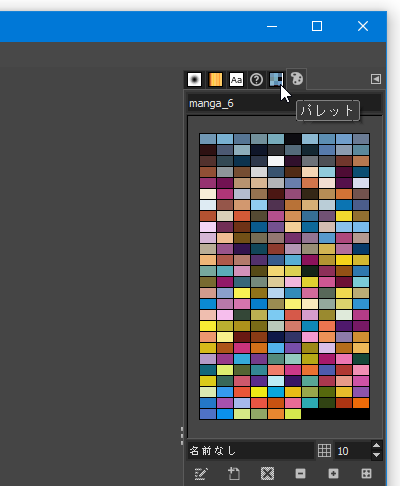This screenshot has width=400, height=486.
Task: Zoom to fit all palette colors
Action: click(x=366, y=474)
